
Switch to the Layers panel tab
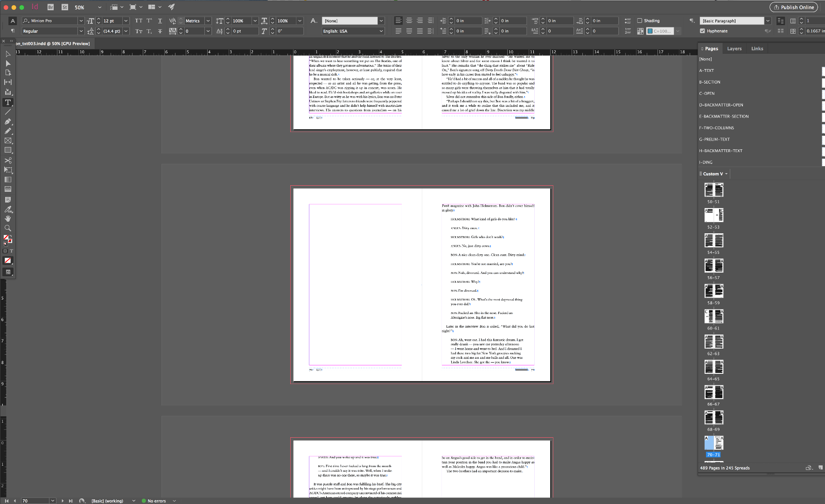click(x=734, y=49)
